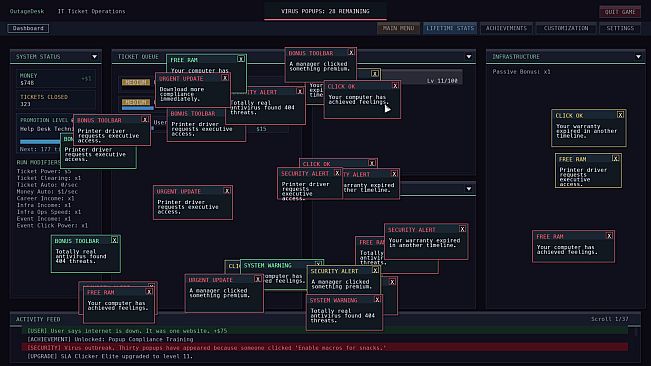Click the first MEDIUM ticket tag
This screenshot has height=366, width=651.
pyautogui.click(x=136, y=82)
